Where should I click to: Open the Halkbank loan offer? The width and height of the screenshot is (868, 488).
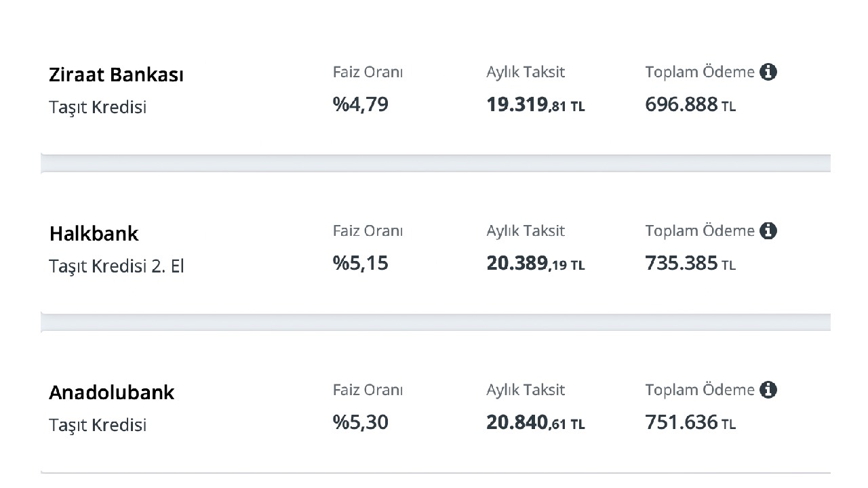(435, 247)
